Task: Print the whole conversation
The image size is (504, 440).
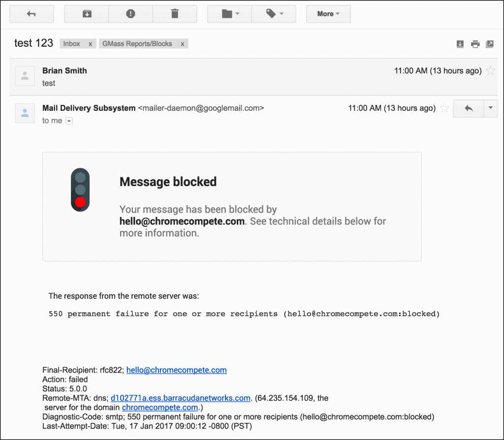Action: tap(475, 44)
